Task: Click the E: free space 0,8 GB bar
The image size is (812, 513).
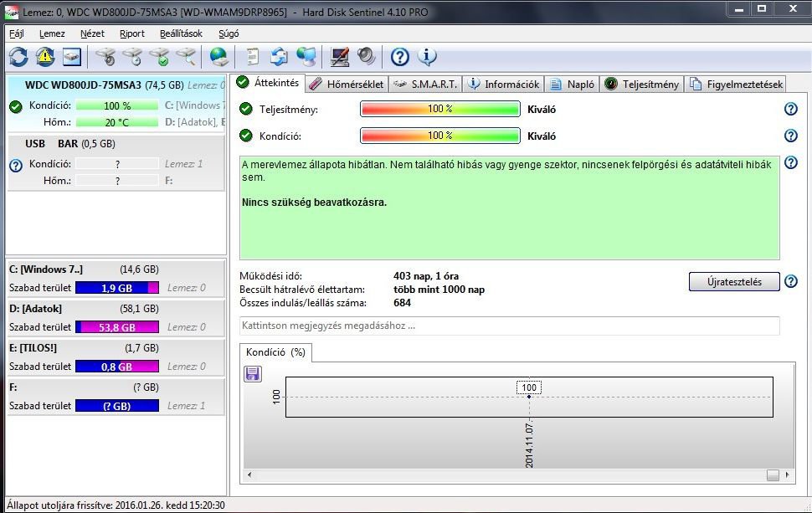Action: click(117, 367)
